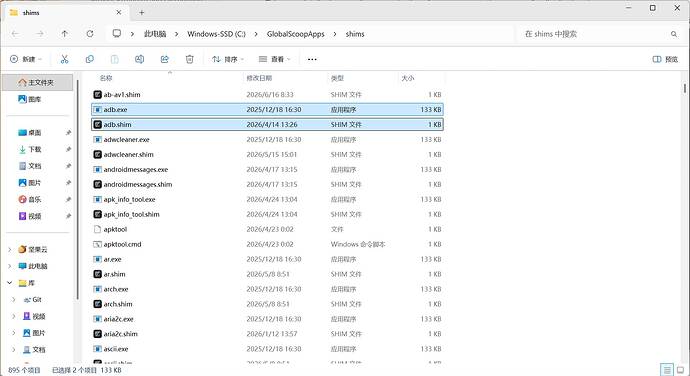The width and height of the screenshot is (690, 376).
Task: Click the apktool.cmd script icon
Action: (98, 244)
